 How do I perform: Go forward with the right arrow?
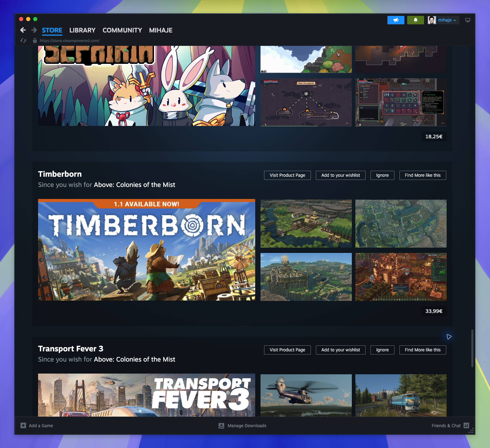34,30
